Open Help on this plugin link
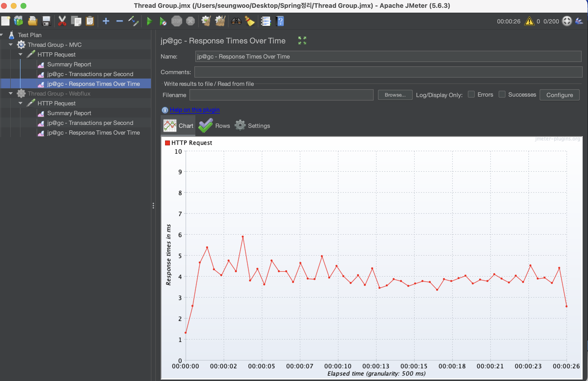588x381 pixels. [x=194, y=110]
